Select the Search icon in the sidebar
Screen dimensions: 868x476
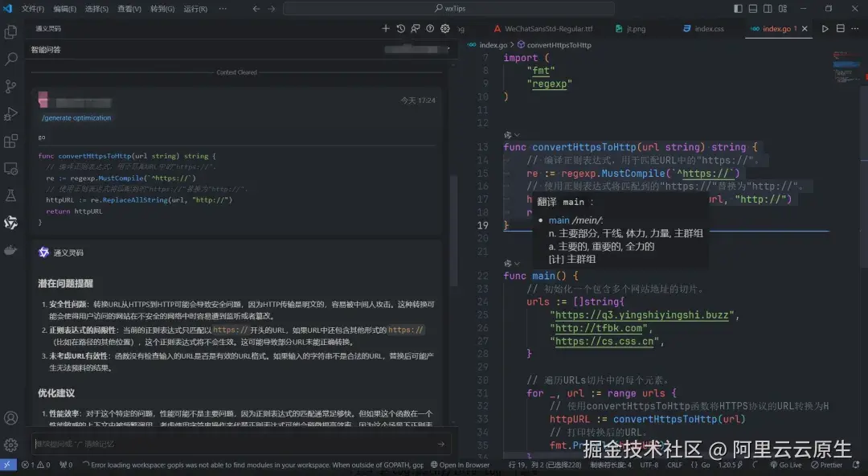(10, 59)
